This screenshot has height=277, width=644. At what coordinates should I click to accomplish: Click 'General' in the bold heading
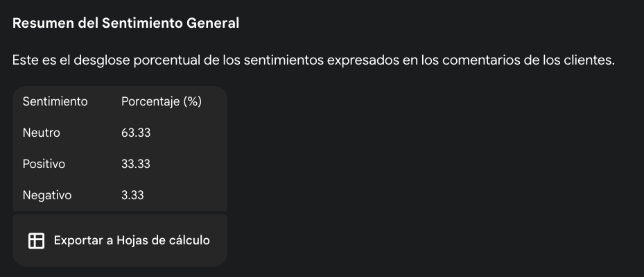(x=213, y=23)
